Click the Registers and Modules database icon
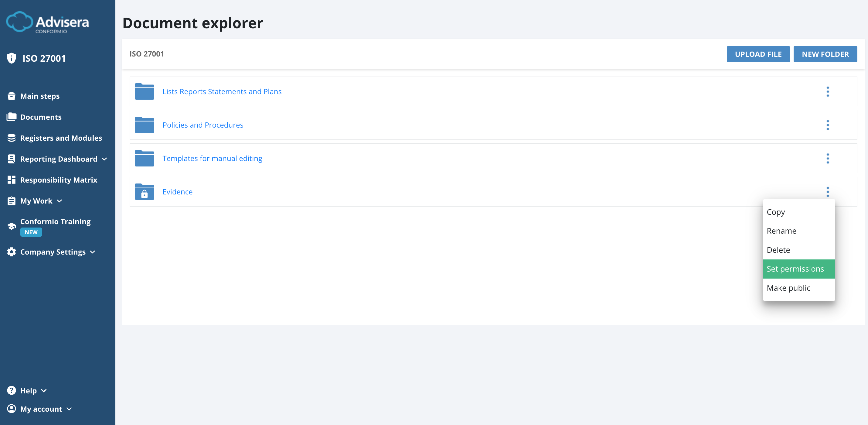Screen dimensions: 868x425 click(x=12, y=138)
